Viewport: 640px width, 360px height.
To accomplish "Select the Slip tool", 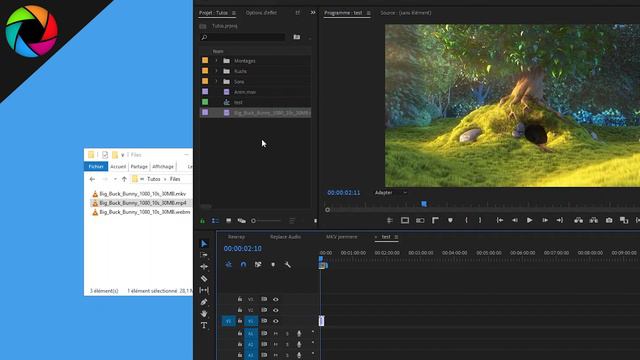I will 204,290.
